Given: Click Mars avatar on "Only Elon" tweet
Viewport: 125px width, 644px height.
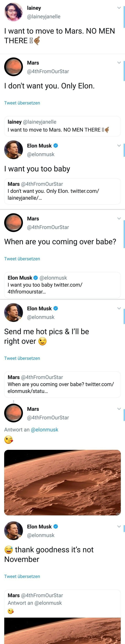Looking at the screenshot, I should 14,67.
